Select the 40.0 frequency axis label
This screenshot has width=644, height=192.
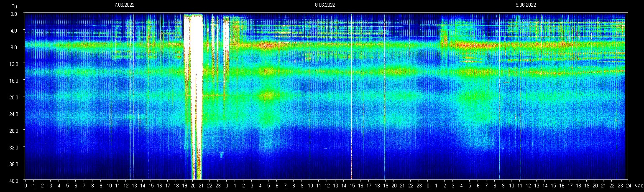coord(13,180)
